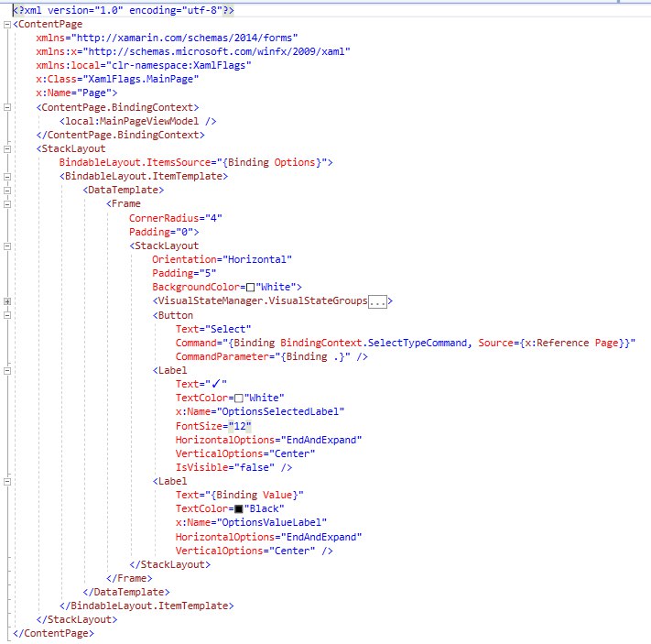651x644 pixels.
Task: Click the x:Name "OptionsValueLabel" value
Action: click(272, 523)
